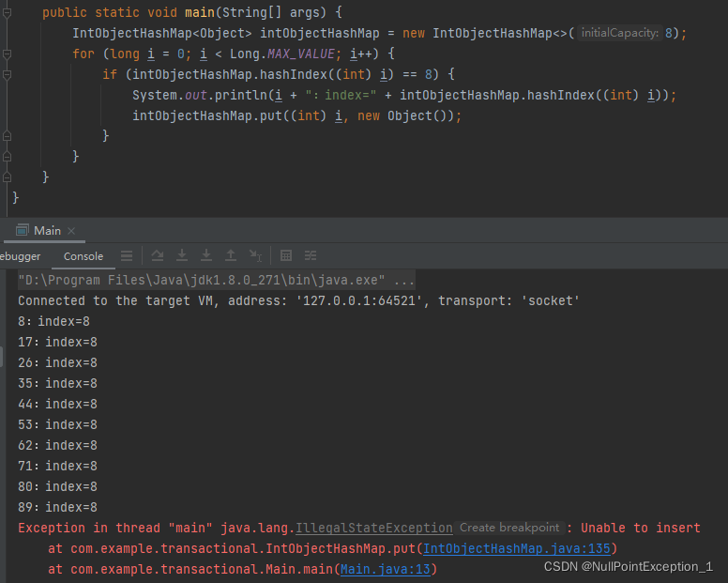
Task: Collapse the main method fold marker
Action: pyautogui.click(x=7, y=13)
